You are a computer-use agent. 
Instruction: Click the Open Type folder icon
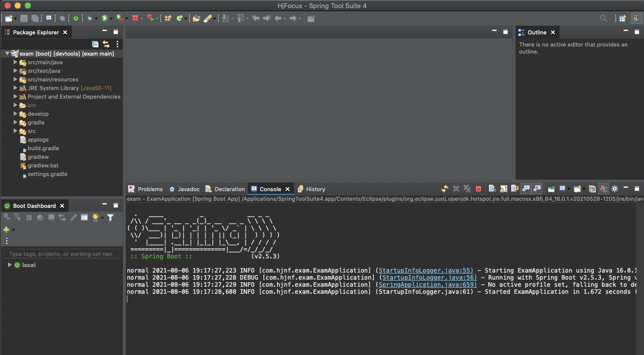pyautogui.click(x=196, y=18)
